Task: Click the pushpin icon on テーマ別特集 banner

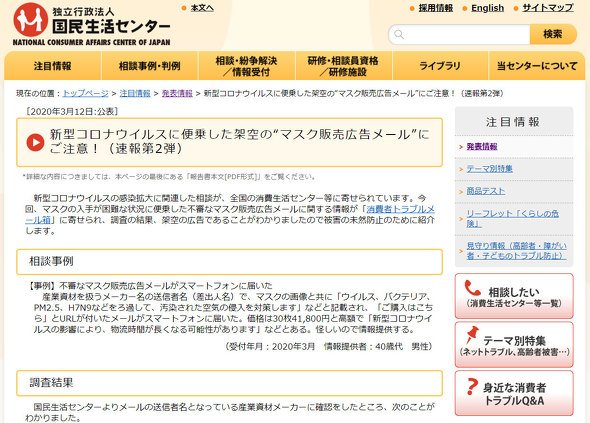Action: click(471, 335)
